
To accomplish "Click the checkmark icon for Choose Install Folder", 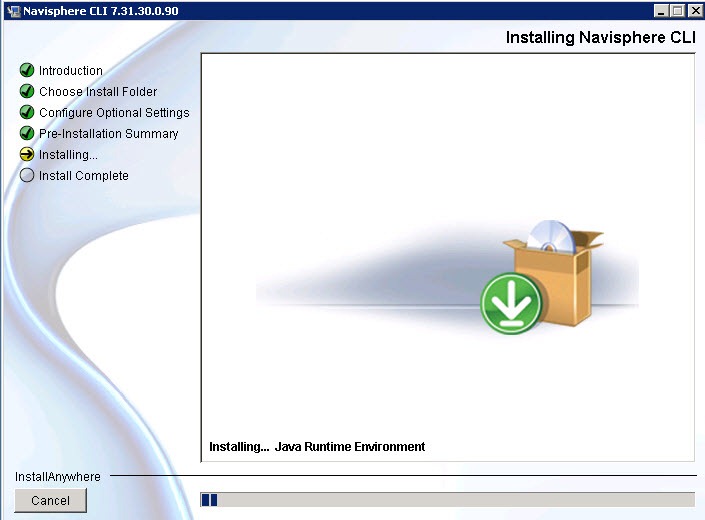I will (x=27, y=92).
